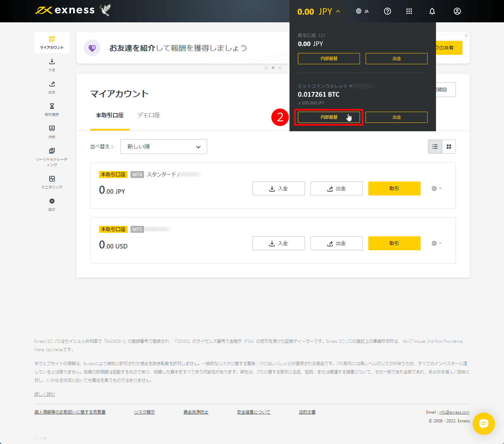This screenshot has height=444, width=504.
Task: Open the apps grid icon in header
Action: click(409, 11)
